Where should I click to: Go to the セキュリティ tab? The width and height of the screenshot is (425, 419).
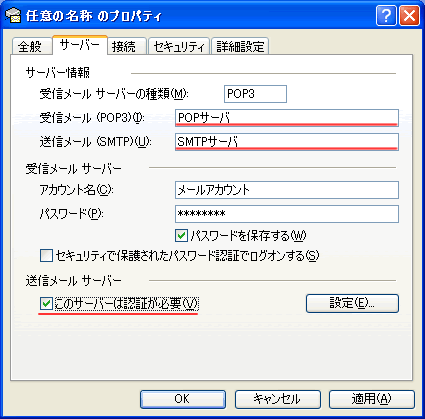pos(179,46)
